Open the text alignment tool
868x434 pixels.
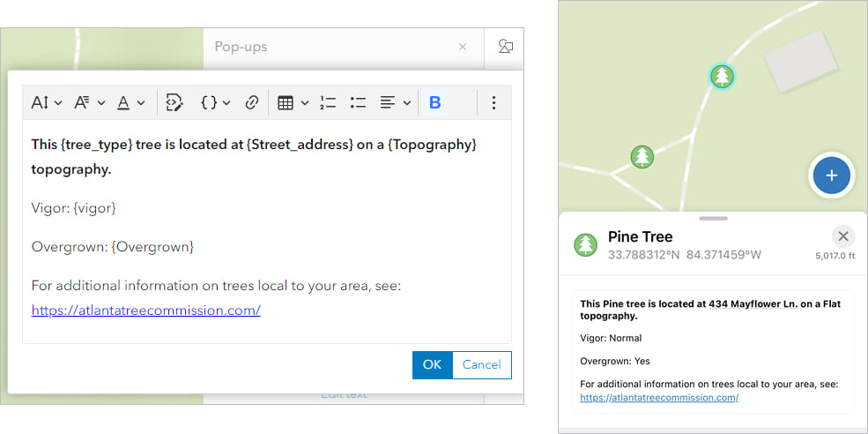[388, 102]
